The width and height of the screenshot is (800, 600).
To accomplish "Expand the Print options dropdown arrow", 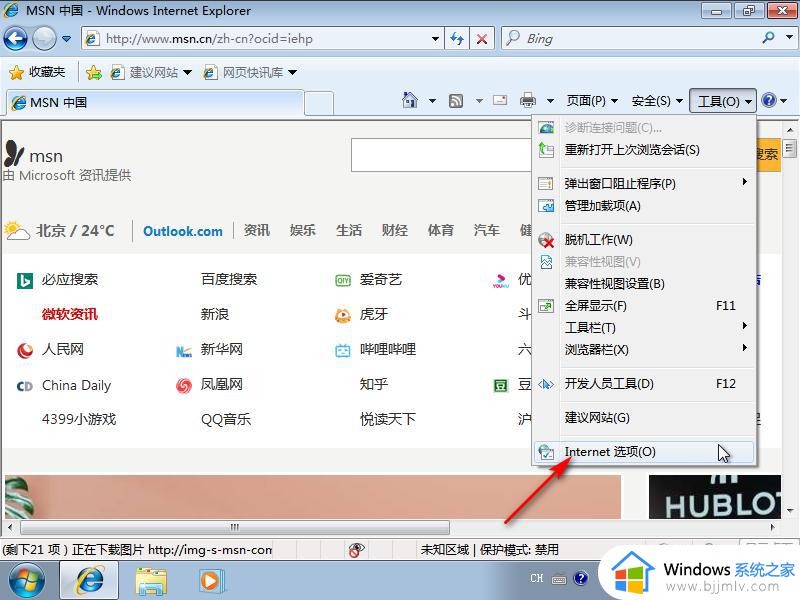I will click(x=550, y=101).
